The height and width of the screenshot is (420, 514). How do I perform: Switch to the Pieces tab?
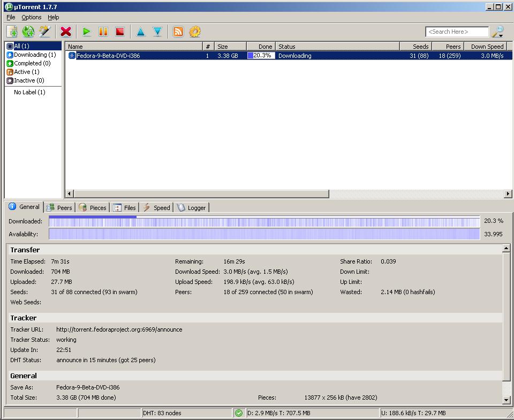(x=93, y=208)
